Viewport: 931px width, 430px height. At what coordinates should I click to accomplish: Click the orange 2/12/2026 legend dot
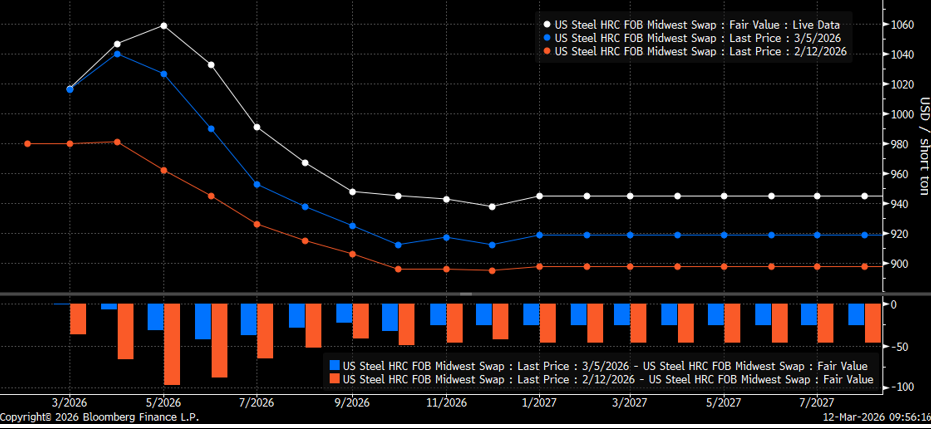pos(546,50)
